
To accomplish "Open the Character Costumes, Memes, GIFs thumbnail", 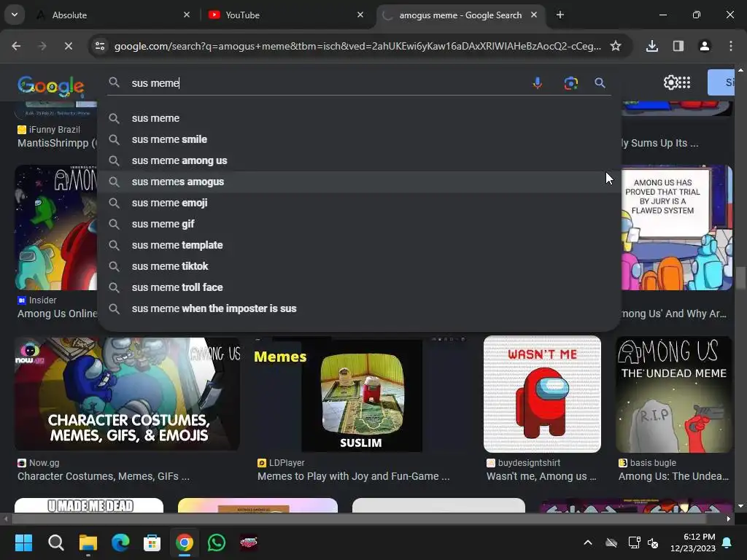I will tap(127, 394).
